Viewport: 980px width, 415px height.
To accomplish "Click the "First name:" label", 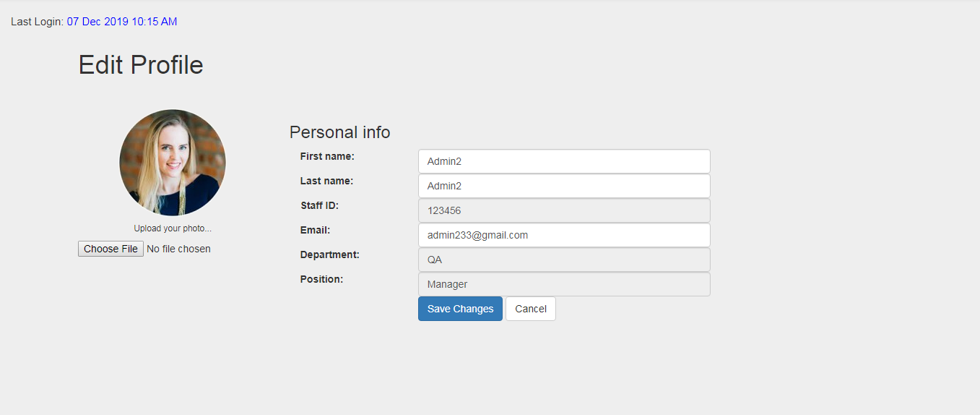I will [x=327, y=156].
